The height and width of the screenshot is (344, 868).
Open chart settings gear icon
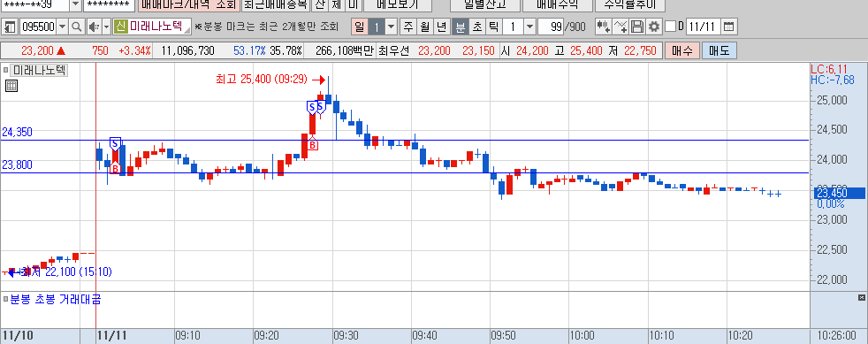pyautogui.click(x=654, y=27)
